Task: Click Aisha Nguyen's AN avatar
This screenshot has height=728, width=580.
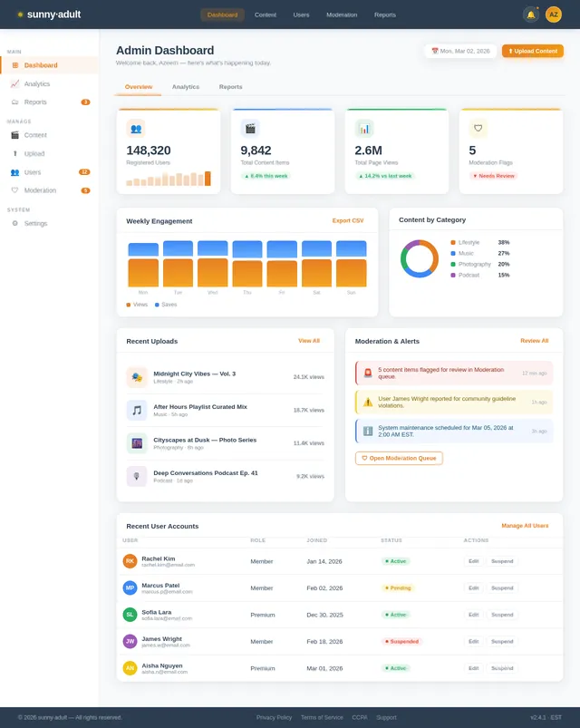Action: [x=130, y=668]
